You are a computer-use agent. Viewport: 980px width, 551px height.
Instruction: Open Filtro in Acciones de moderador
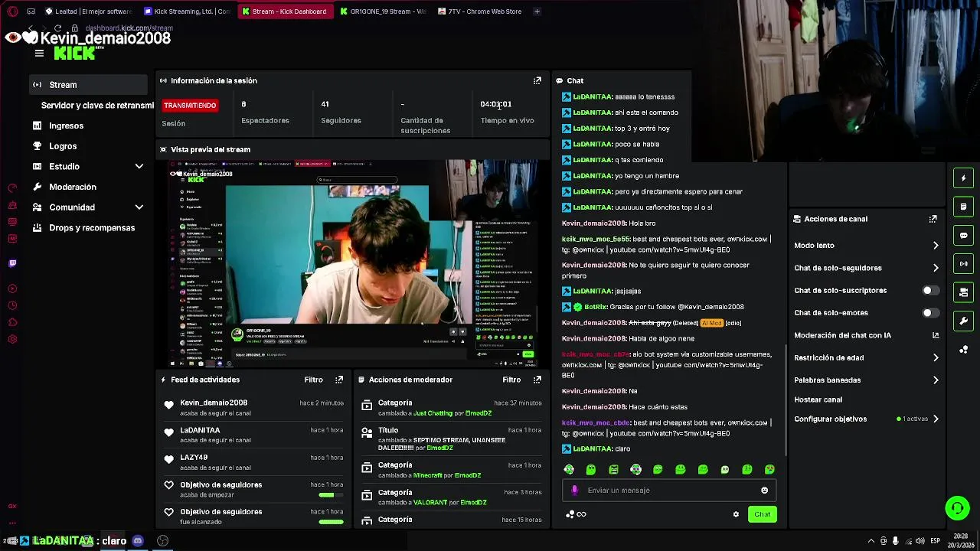point(511,380)
